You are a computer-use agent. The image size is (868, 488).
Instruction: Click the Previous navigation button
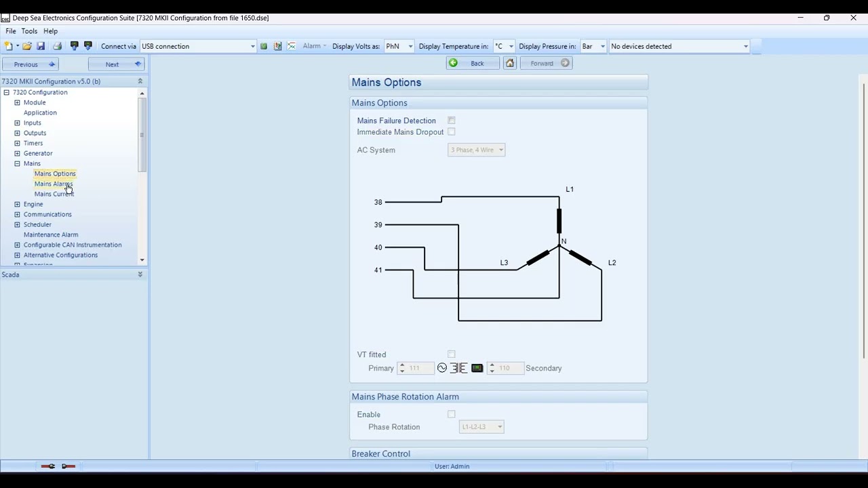point(31,64)
